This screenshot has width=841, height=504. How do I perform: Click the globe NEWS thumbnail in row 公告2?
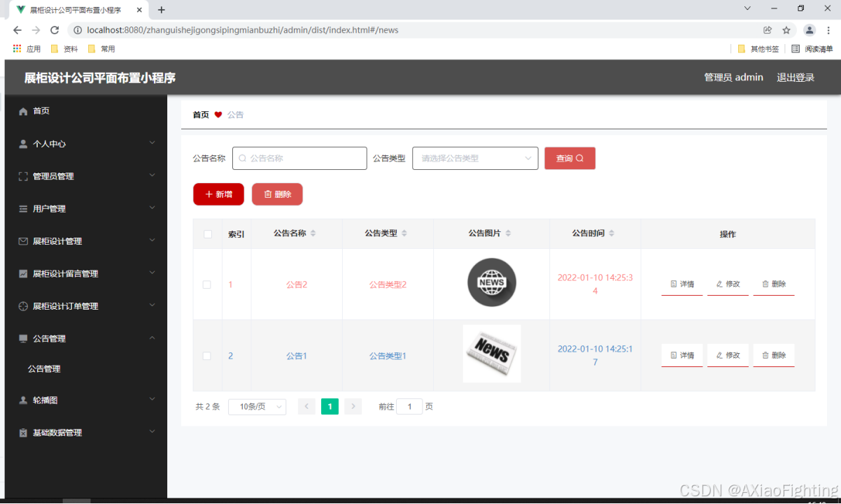pyautogui.click(x=492, y=282)
